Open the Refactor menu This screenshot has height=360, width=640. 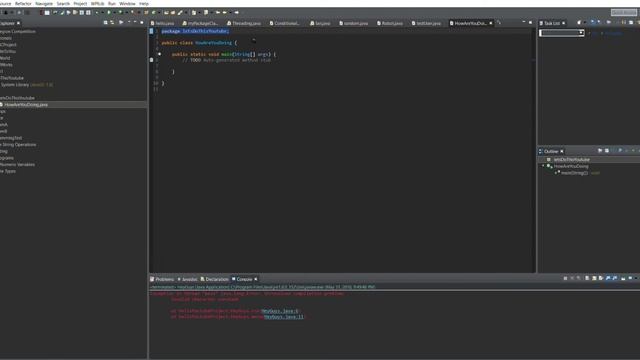23,3
